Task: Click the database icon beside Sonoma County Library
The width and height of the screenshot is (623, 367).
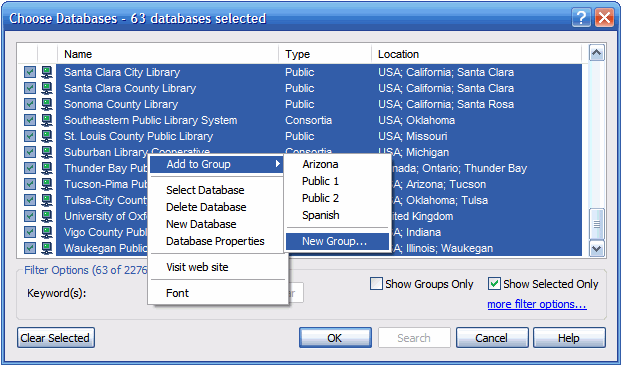Action: (x=47, y=104)
